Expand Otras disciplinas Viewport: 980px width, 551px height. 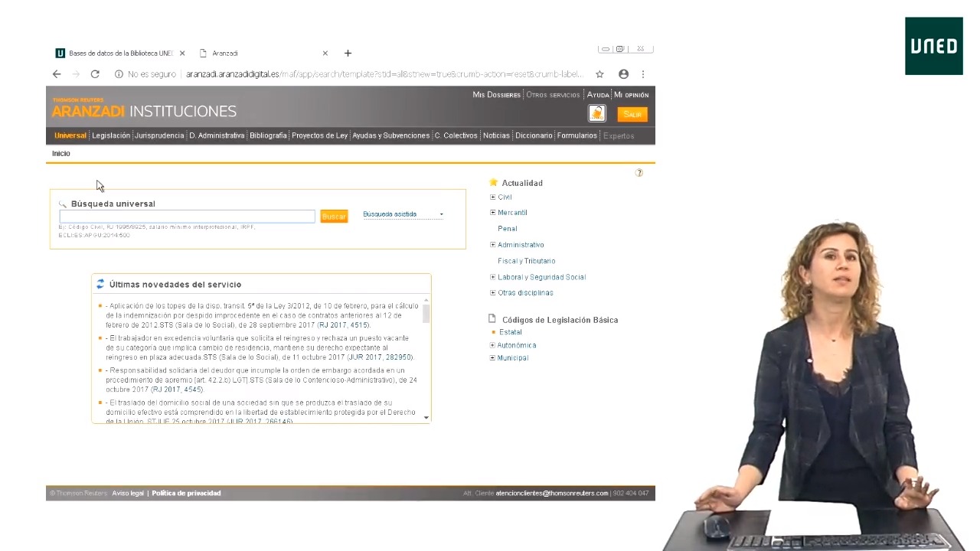tap(492, 293)
